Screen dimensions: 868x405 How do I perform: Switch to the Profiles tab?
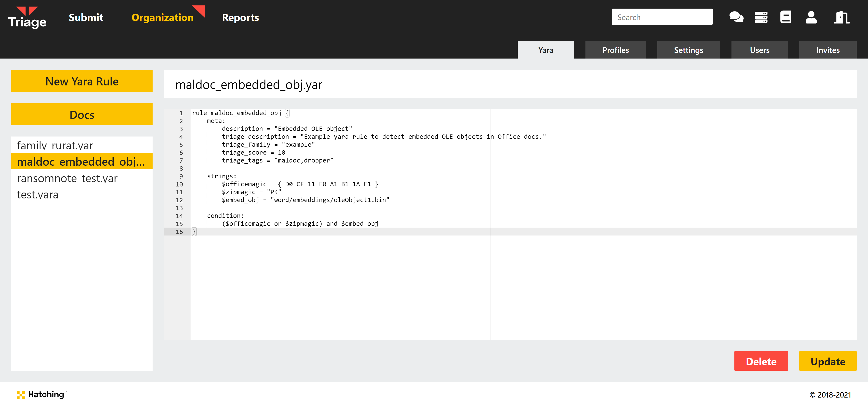pos(615,50)
